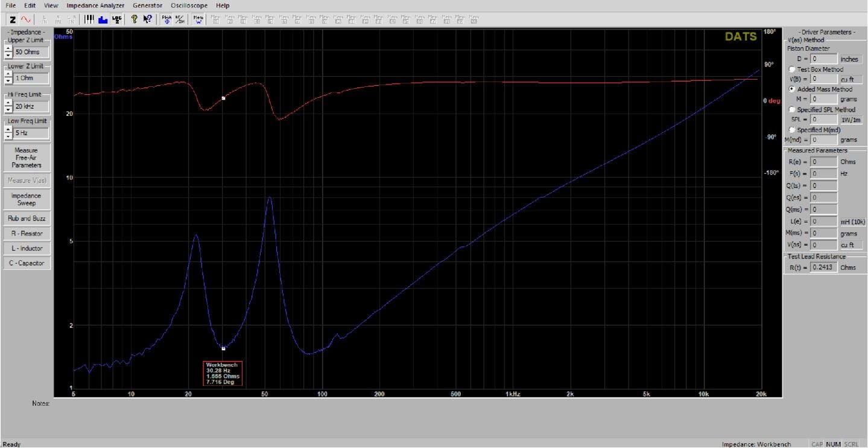The image size is (868, 448).
Task: Select the Specified SPL Method radio button
Action: [x=792, y=110]
